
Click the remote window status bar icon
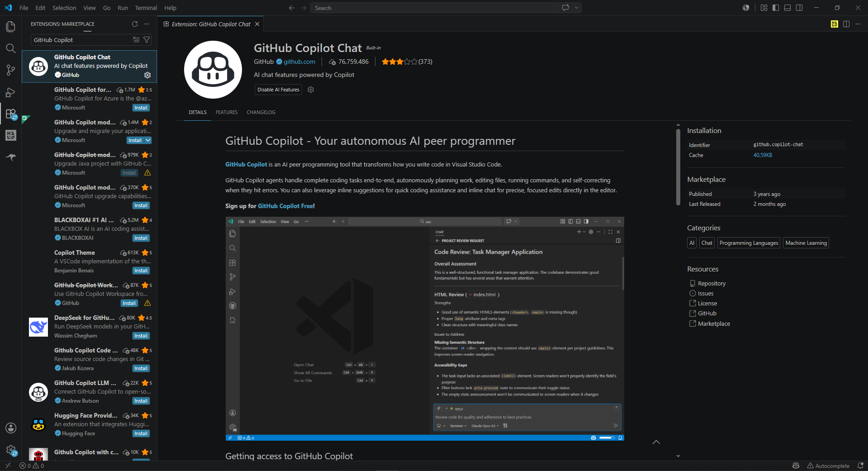(x=8, y=466)
